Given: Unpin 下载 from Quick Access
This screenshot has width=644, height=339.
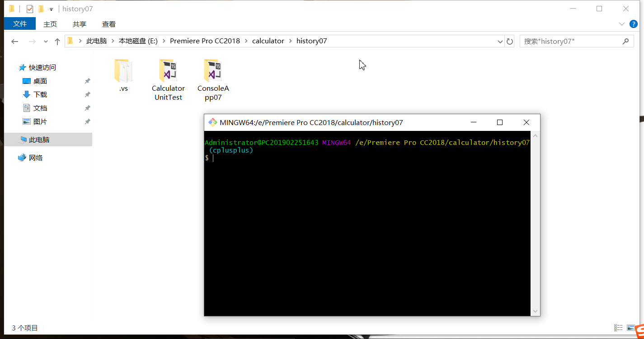Looking at the screenshot, I should tap(87, 95).
